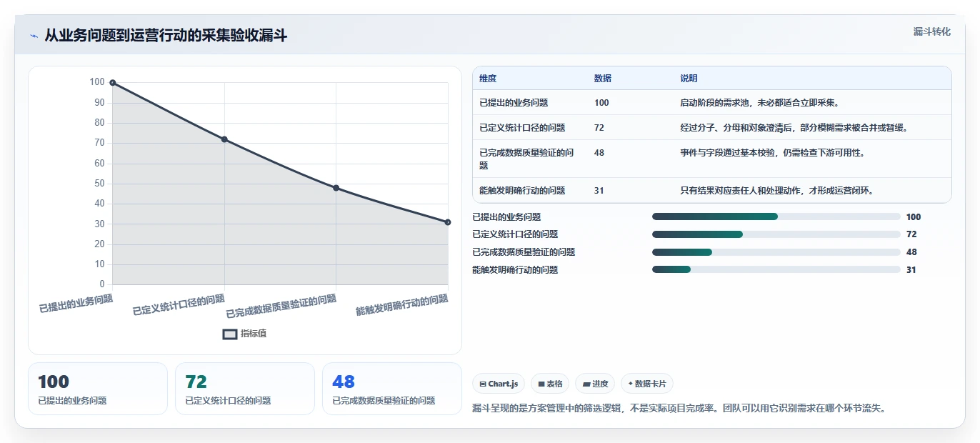
Task: Click the chart data point at value 72
Action: tap(224, 139)
